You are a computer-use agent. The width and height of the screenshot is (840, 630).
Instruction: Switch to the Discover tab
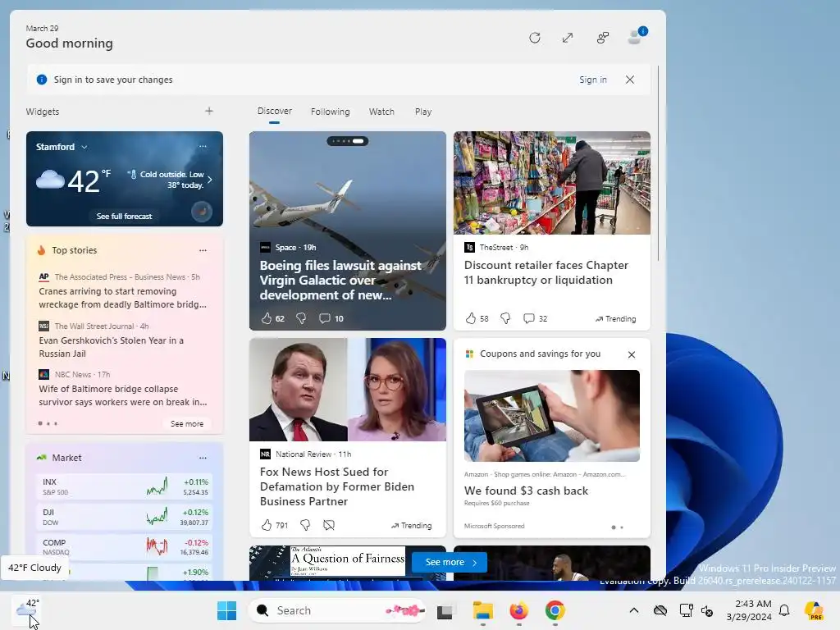click(274, 111)
